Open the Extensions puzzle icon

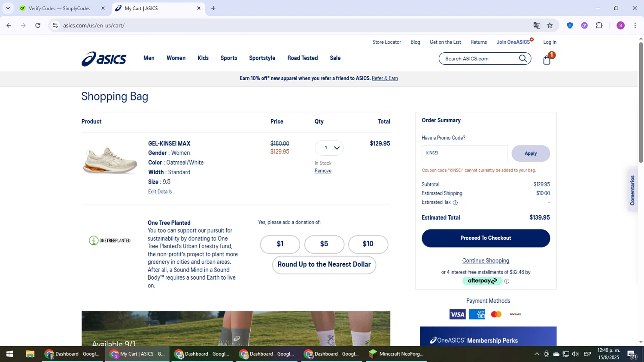(599, 25)
